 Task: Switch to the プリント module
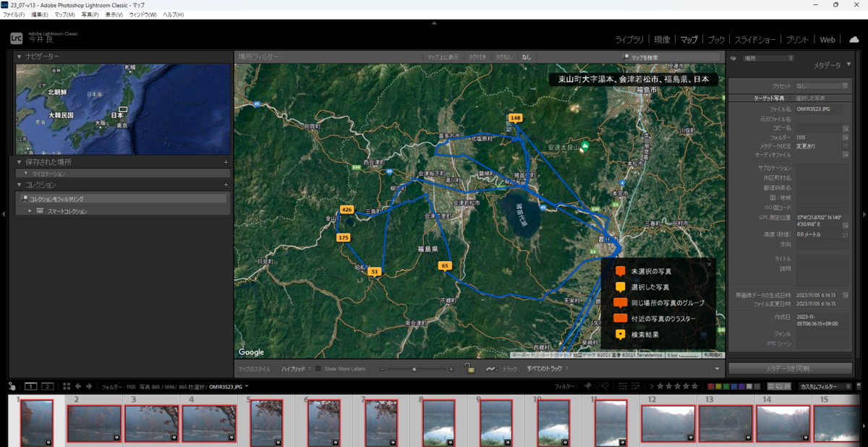pyautogui.click(x=797, y=39)
